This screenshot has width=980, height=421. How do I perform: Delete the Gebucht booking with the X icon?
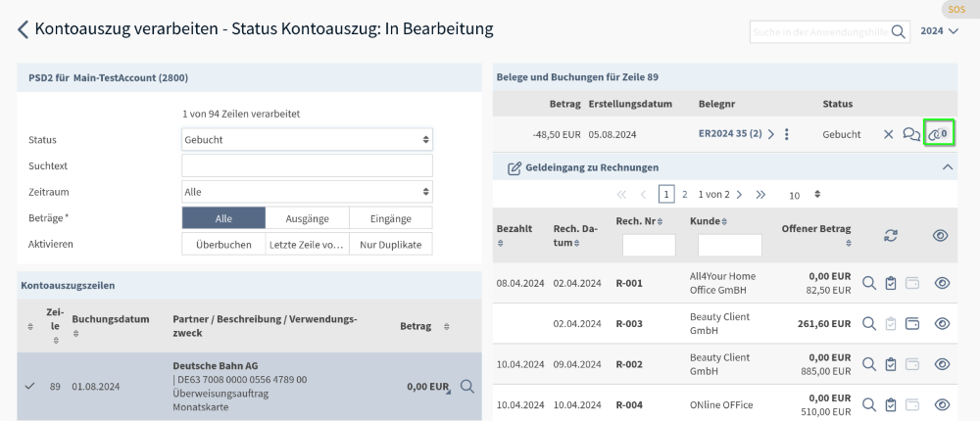[x=888, y=134]
